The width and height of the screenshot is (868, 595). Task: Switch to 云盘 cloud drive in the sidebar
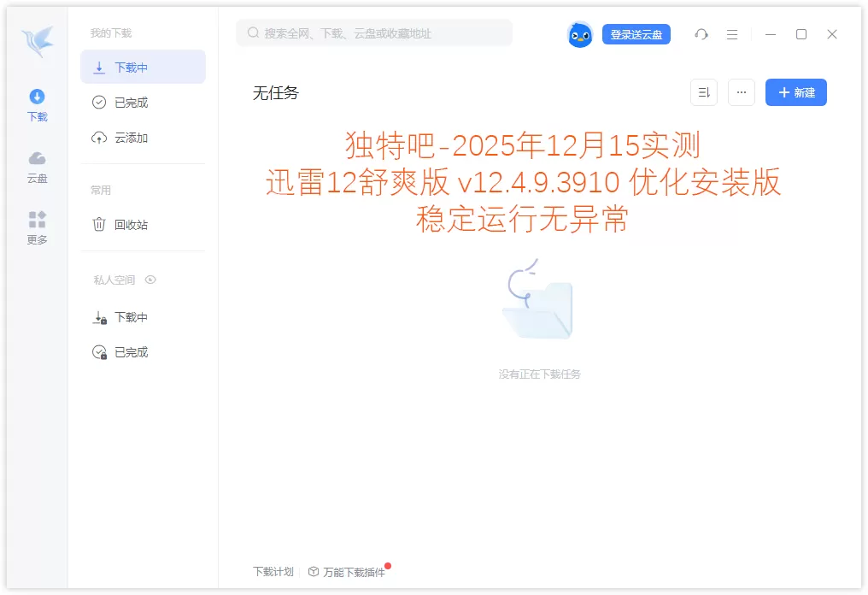pos(37,166)
